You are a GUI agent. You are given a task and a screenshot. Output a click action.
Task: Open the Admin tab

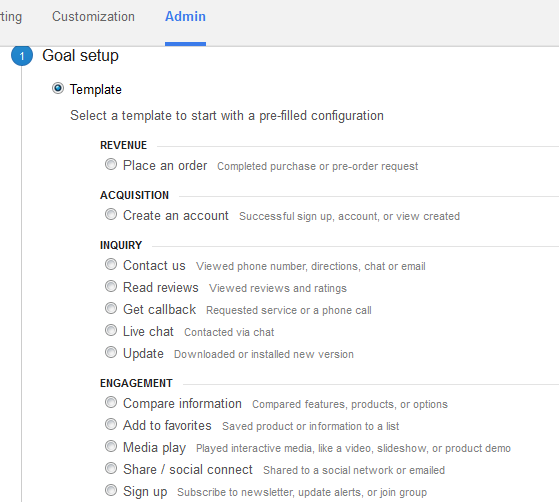185,17
